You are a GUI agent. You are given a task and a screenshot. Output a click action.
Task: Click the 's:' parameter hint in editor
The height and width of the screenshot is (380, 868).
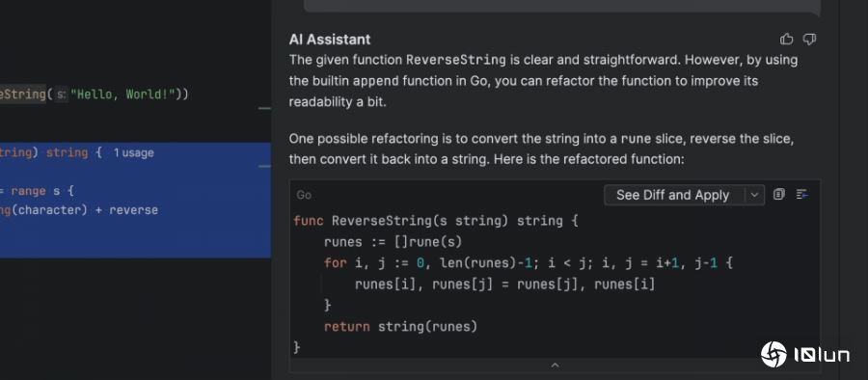(61, 95)
